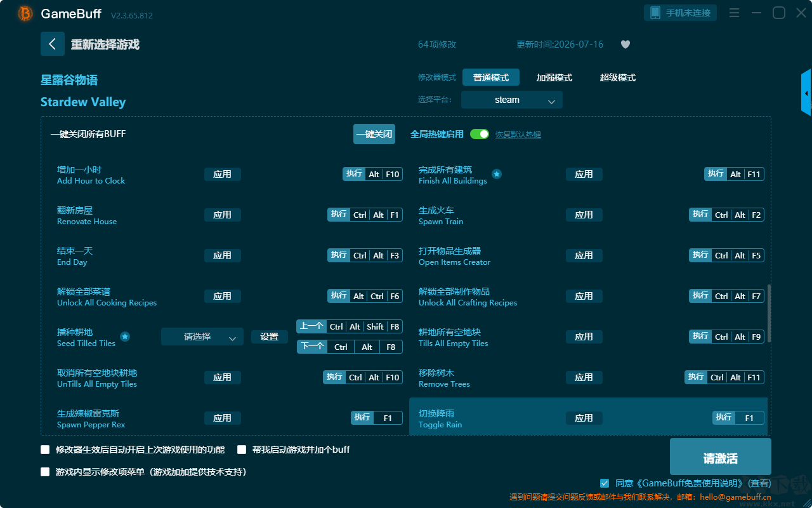Apply UnTills All Empty Tiles cheat

pyautogui.click(x=223, y=377)
